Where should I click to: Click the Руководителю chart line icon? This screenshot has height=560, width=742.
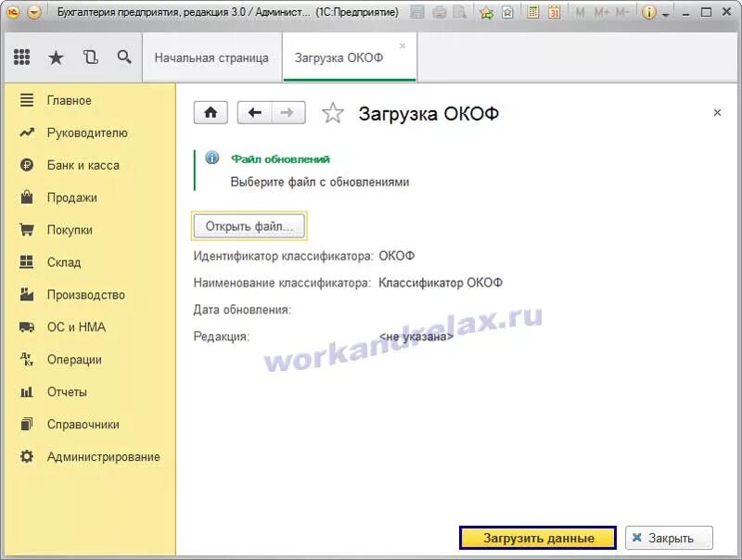pos(27,133)
